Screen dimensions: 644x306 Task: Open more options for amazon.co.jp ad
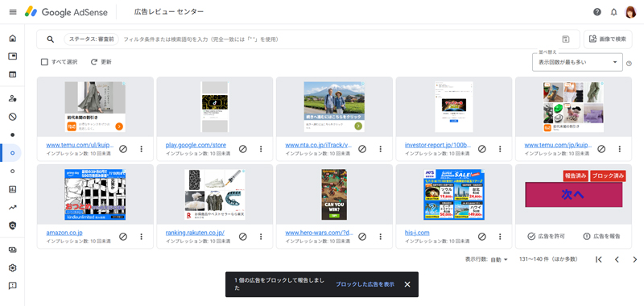[142, 236]
